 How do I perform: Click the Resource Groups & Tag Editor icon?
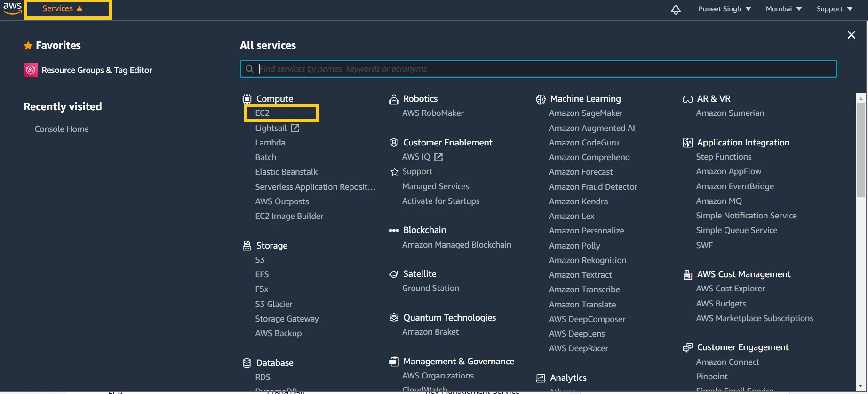click(x=31, y=70)
